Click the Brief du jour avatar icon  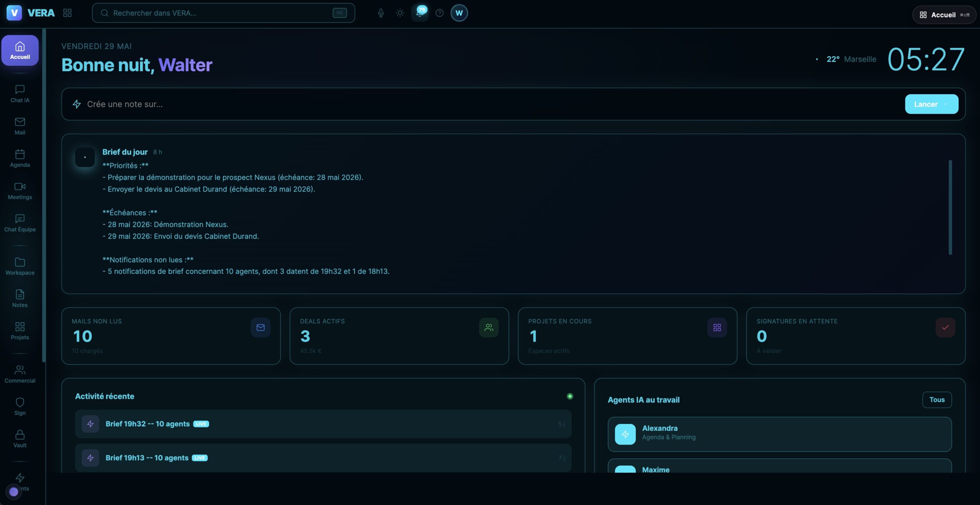pyautogui.click(x=85, y=157)
